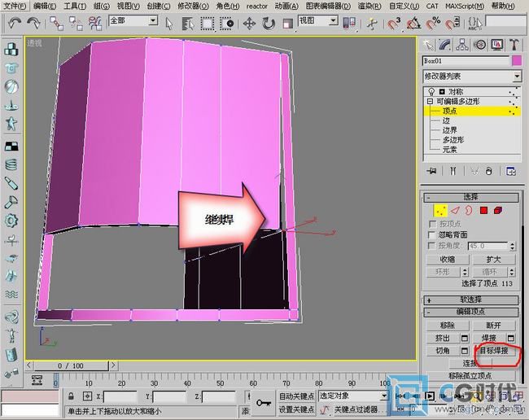Click the Box01 object color swatch

point(517,61)
